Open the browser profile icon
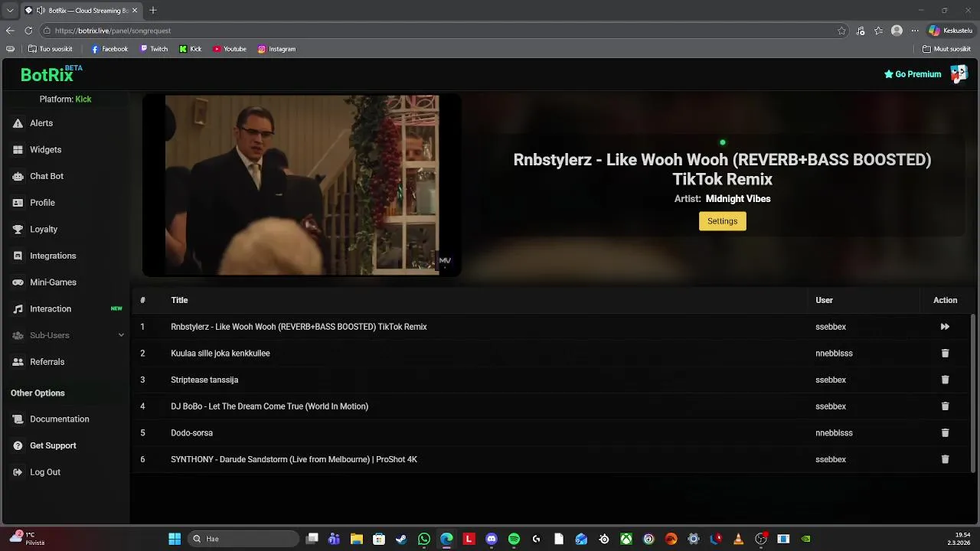The height and width of the screenshot is (551, 980). (897, 31)
